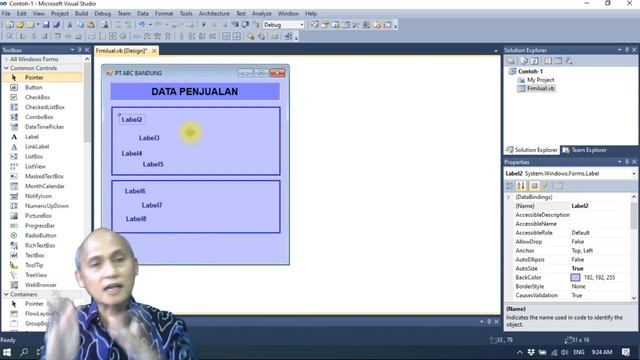Click the Undo toolbar icon

click(142, 25)
